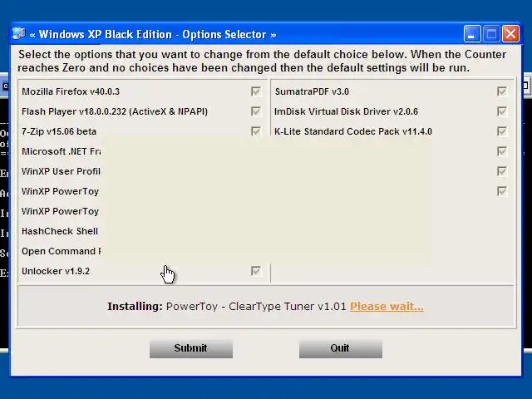This screenshot has width=532, height=399.
Task: Click the Options Selector title bar icon
Action: (18, 34)
